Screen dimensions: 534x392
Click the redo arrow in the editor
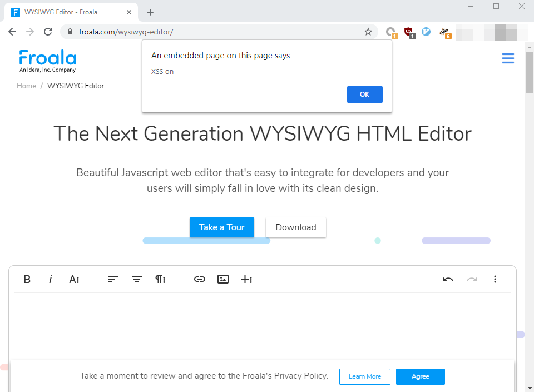[472, 279]
